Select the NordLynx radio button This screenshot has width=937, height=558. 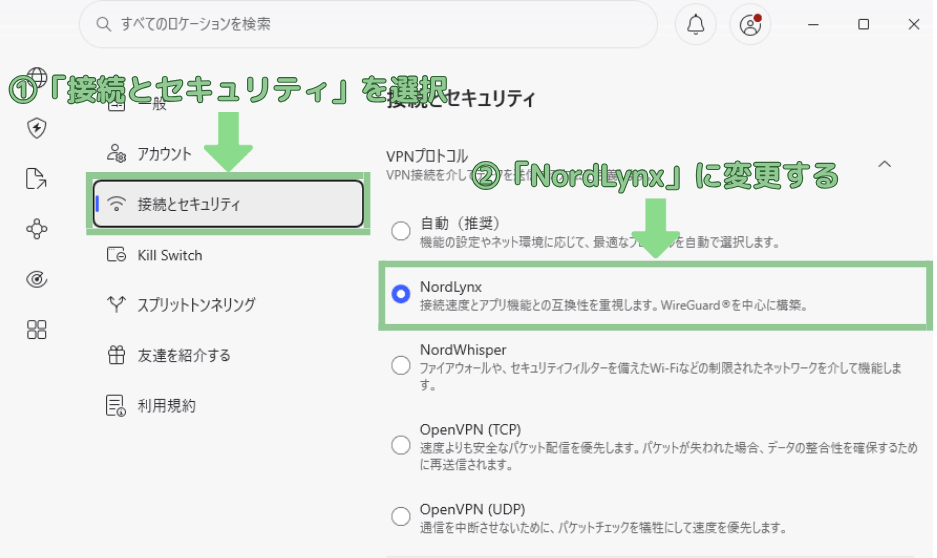(x=400, y=294)
